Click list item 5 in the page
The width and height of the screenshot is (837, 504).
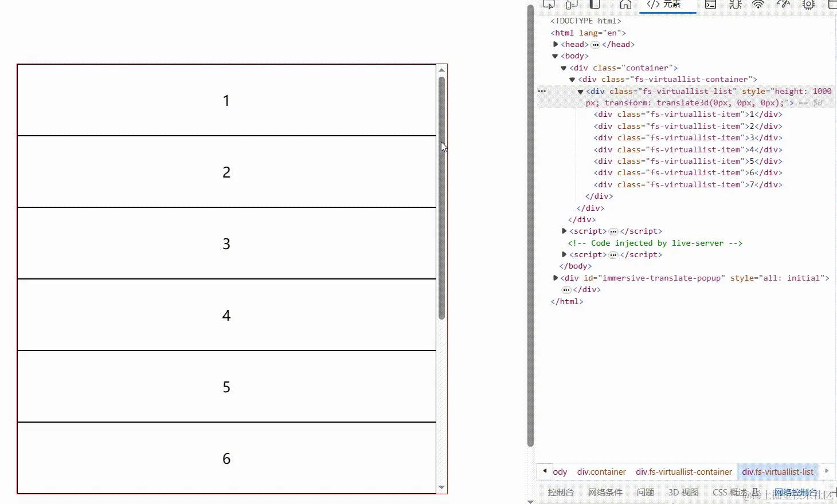[226, 387]
